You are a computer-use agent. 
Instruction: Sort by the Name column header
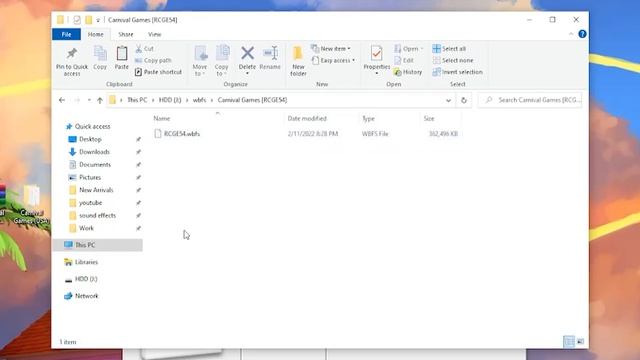click(x=162, y=118)
